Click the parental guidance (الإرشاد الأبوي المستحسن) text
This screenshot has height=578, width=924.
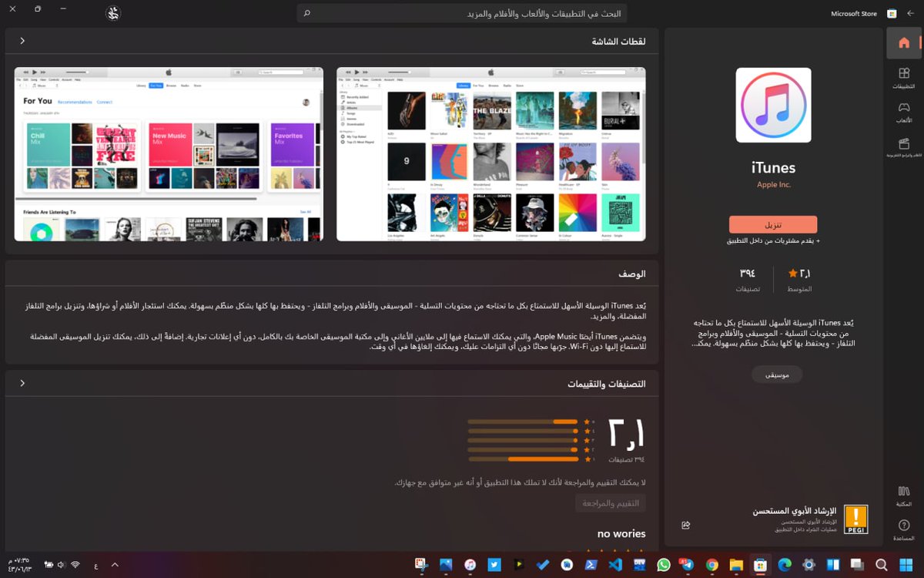tap(795, 512)
